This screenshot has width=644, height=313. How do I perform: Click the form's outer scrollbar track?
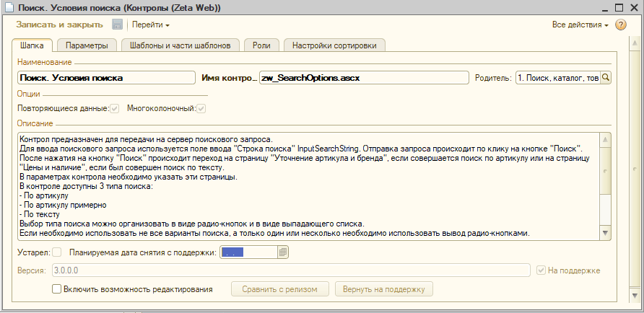pyautogui.click(x=635, y=169)
